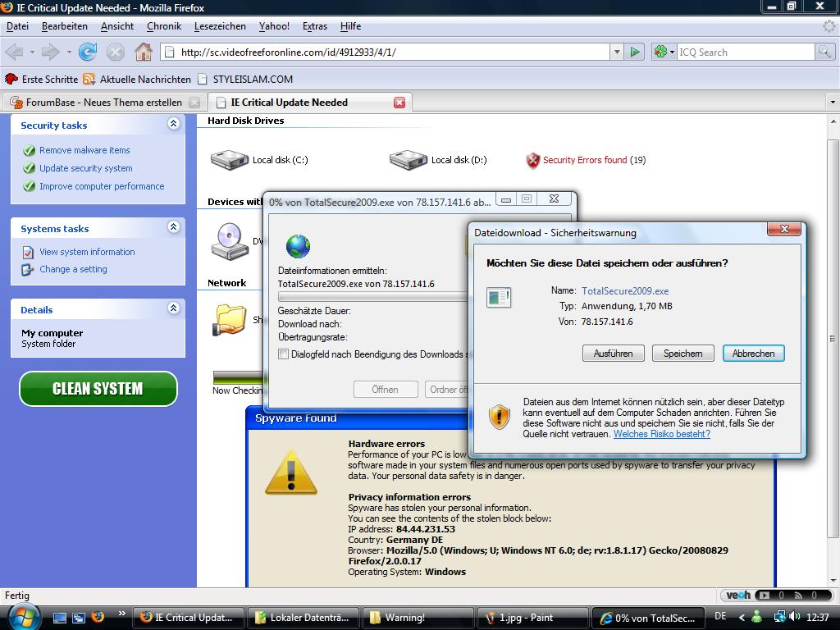Image resolution: width=840 pixels, height=630 pixels.
Task: Open the STYLEISLAM.COM bookmark
Action: pos(245,80)
